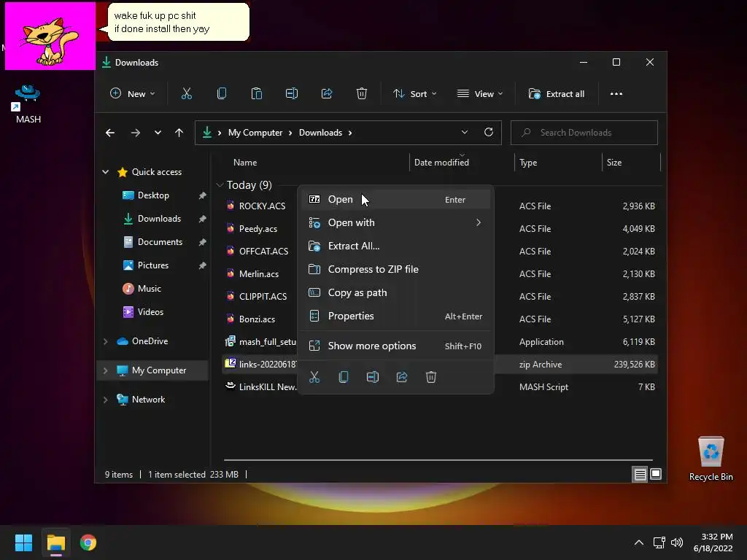
Task: Switch to the large thumbnails view icon
Action: click(x=656, y=474)
